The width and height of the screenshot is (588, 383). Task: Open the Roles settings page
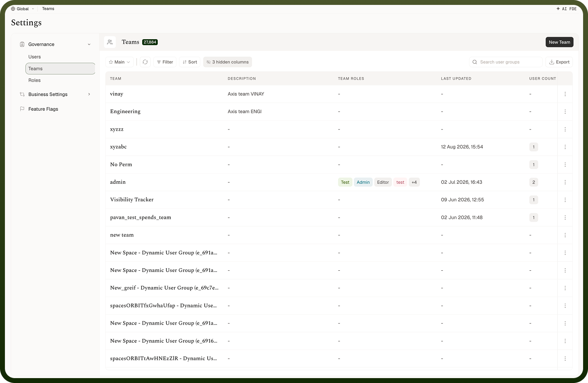pyautogui.click(x=35, y=80)
